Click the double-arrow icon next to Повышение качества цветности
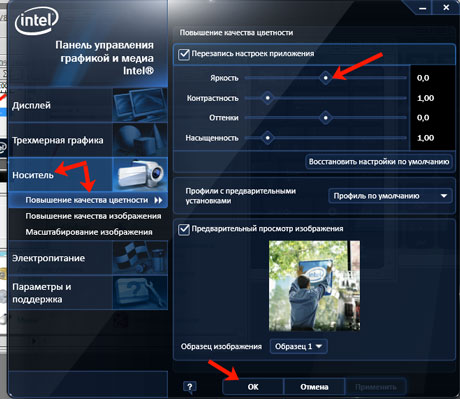Image resolution: width=460 pixels, height=399 pixels. coord(158,200)
